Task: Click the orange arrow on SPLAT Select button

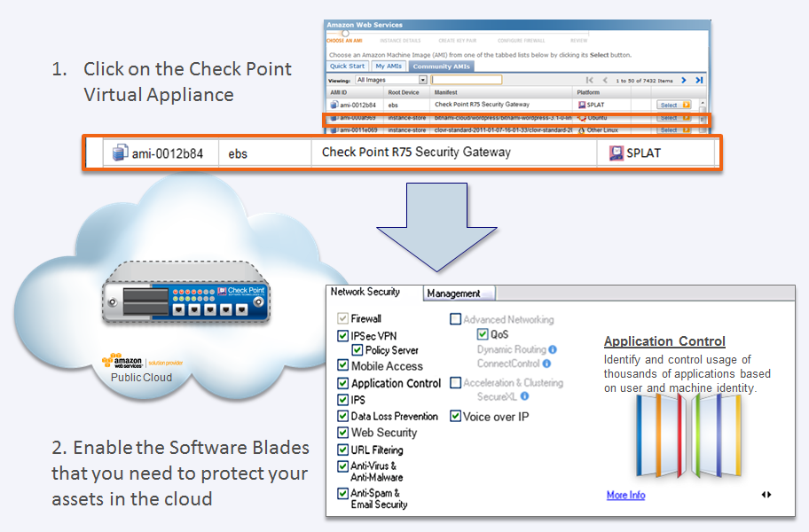Action: coord(687,105)
